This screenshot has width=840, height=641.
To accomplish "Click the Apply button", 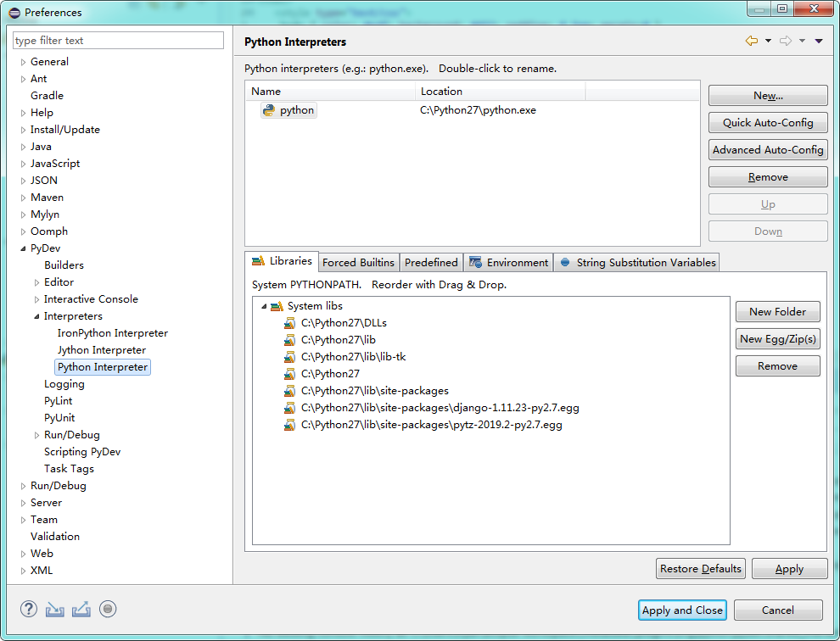I will tap(789, 569).
